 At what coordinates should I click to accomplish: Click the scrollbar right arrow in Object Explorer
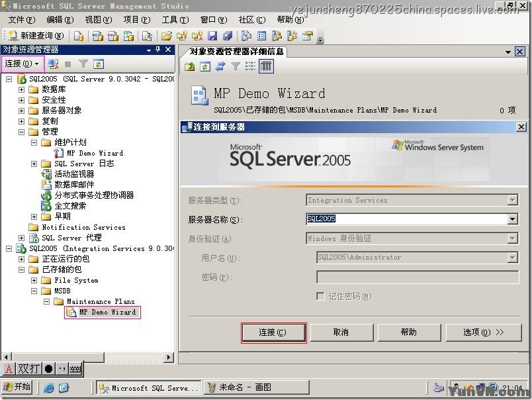click(x=169, y=357)
